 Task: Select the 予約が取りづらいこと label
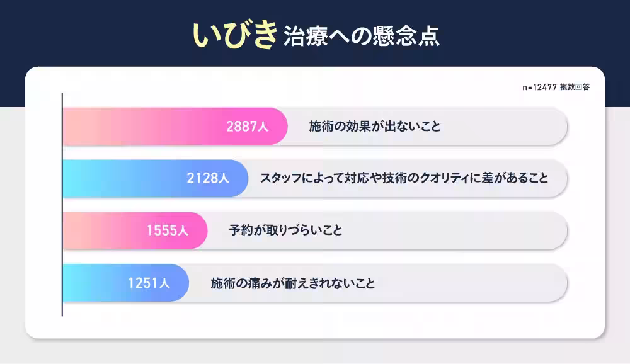point(285,230)
